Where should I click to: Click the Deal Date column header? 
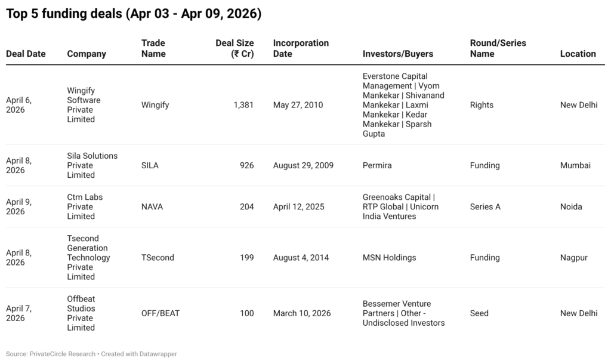[x=26, y=54]
